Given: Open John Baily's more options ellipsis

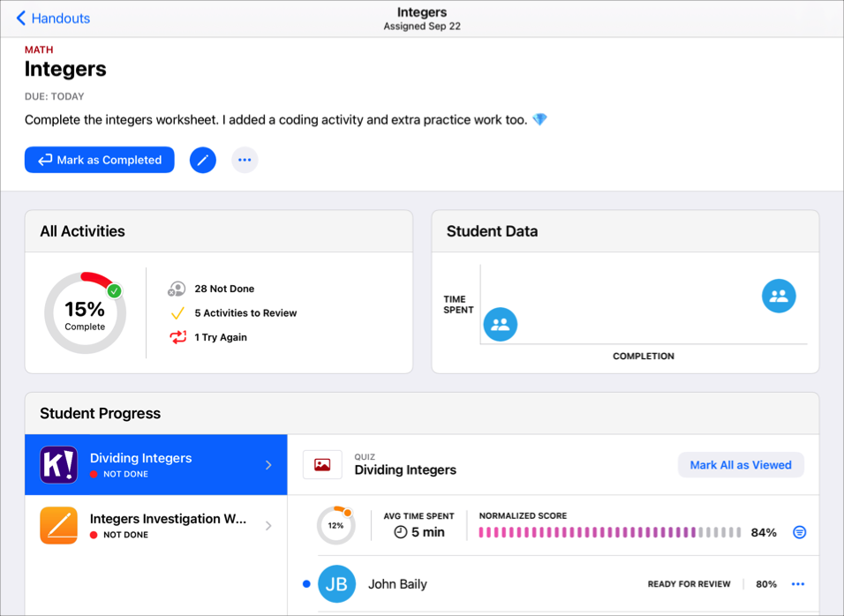Looking at the screenshot, I should [798, 584].
